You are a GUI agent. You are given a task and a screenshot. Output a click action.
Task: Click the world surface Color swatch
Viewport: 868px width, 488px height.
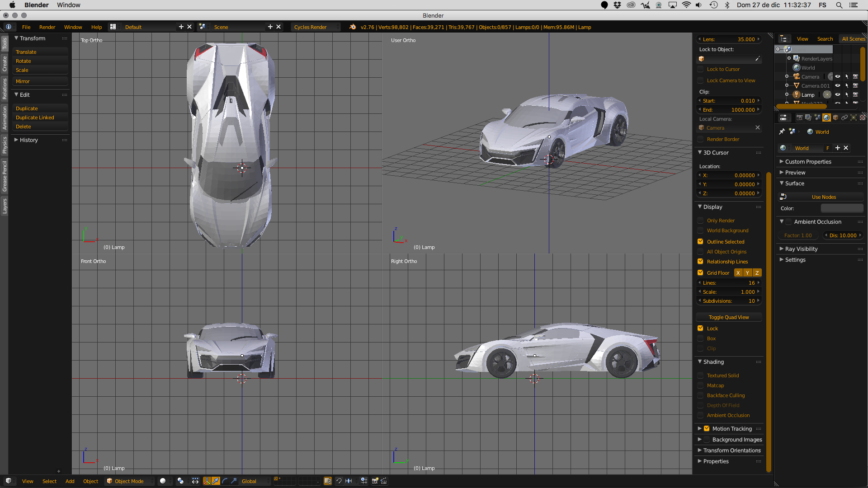pyautogui.click(x=842, y=208)
